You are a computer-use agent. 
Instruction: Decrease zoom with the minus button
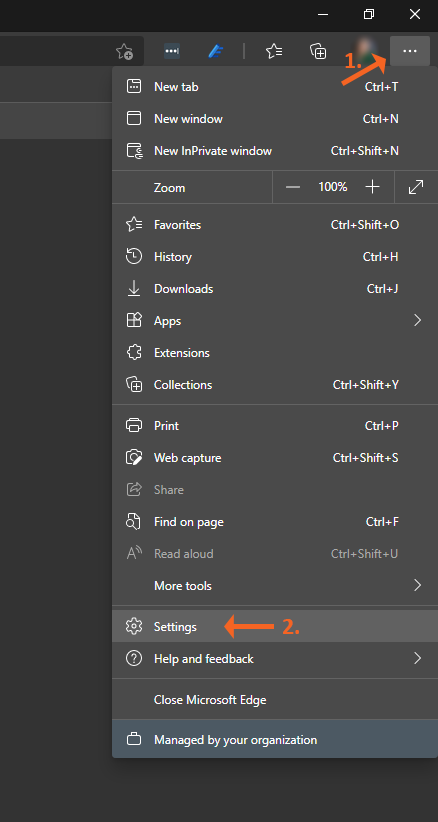pos(293,187)
